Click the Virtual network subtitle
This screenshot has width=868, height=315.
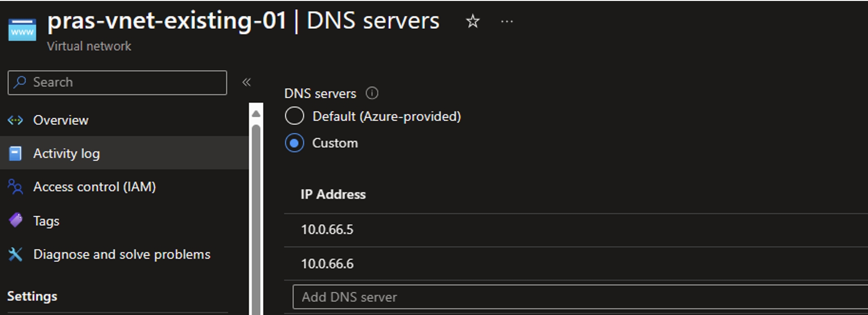[x=89, y=47]
